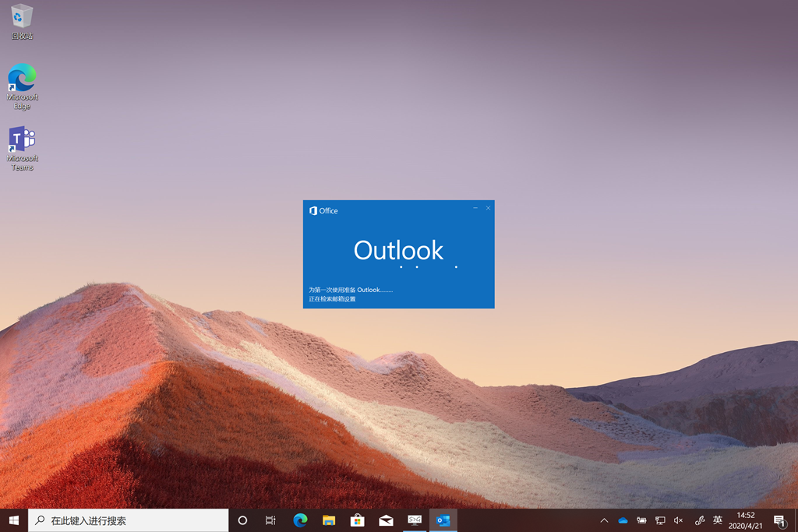The image size is (798, 532).
Task: Click the muted volume tray icon
Action: pyautogui.click(x=679, y=520)
